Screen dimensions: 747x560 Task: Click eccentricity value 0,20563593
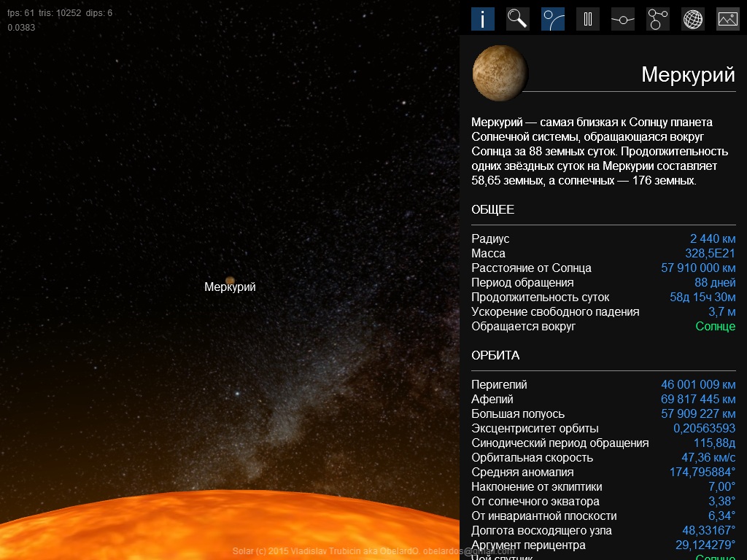pyautogui.click(x=704, y=428)
